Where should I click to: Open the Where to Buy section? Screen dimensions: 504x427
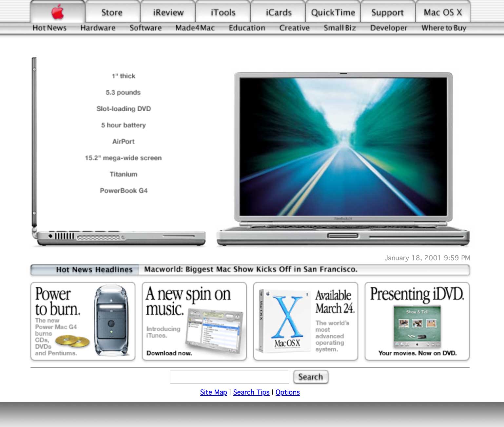pos(444,28)
